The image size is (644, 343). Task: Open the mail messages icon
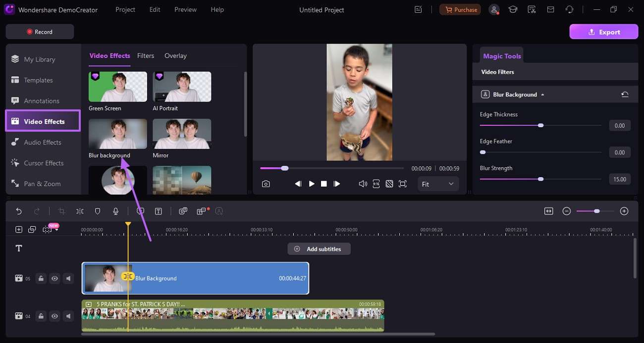click(x=550, y=9)
